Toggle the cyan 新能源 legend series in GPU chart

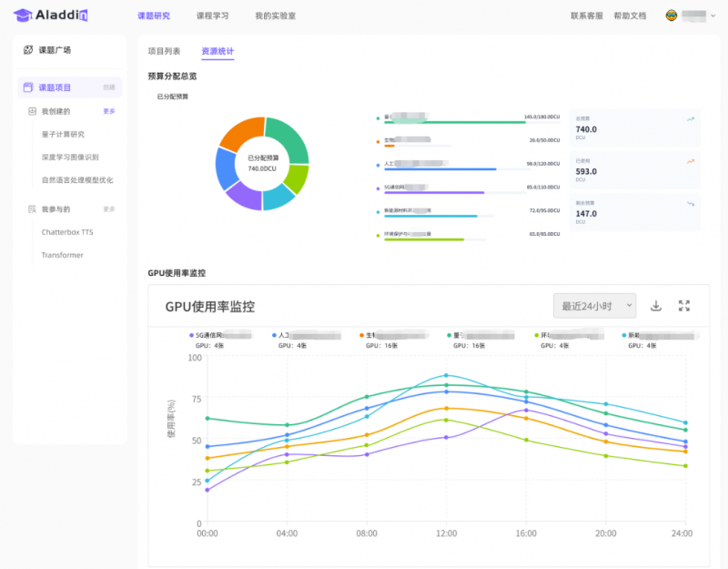point(642,336)
